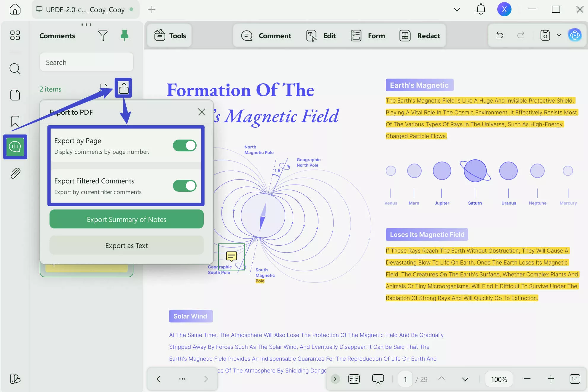Click the zoom in plus button
The image size is (588, 392).
coord(551,379)
